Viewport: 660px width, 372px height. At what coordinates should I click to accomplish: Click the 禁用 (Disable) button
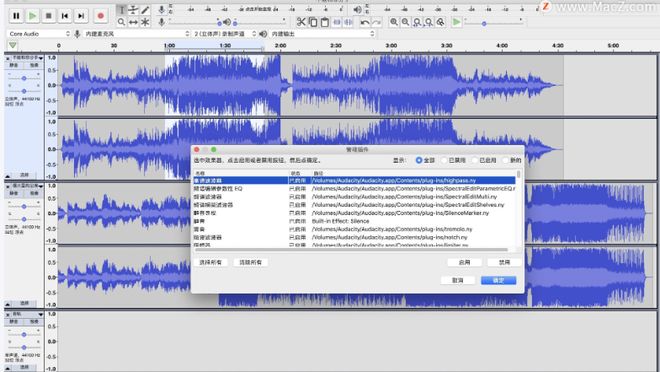point(504,262)
